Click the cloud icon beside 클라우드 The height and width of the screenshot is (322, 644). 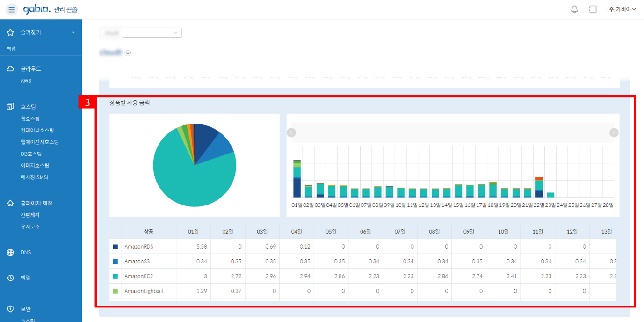point(10,69)
